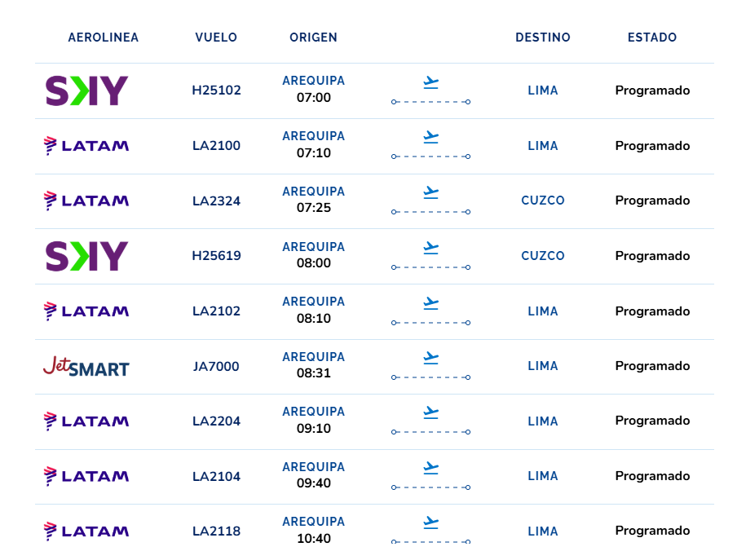Click the departure plane icon for flight LA2104
Viewport: 746px width, 560px height.
431,468
